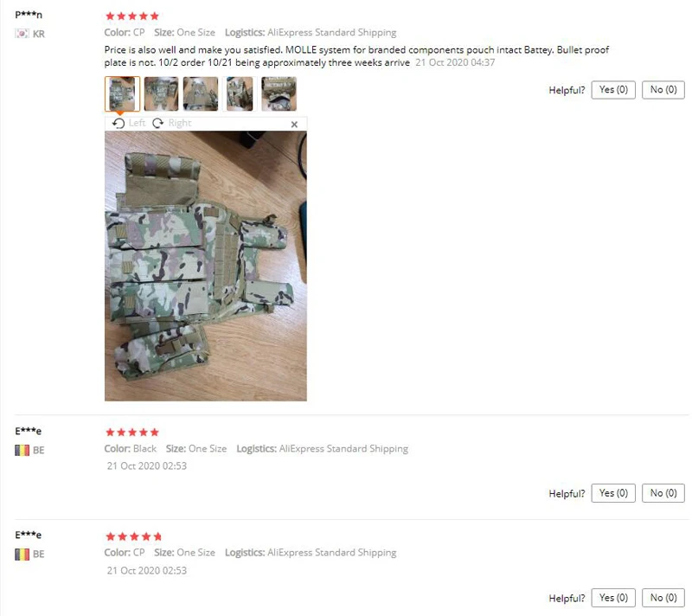Click the rotate Left icon
Image resolution: width=692 pixels, height=616 pixels.
pyautogui.click(x=119, y=123)
